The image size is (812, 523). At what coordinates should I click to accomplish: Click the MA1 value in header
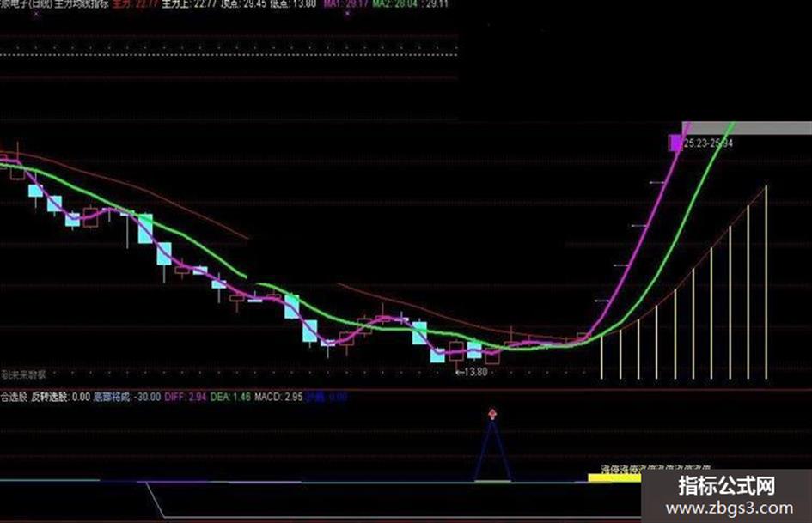point(346,3)
